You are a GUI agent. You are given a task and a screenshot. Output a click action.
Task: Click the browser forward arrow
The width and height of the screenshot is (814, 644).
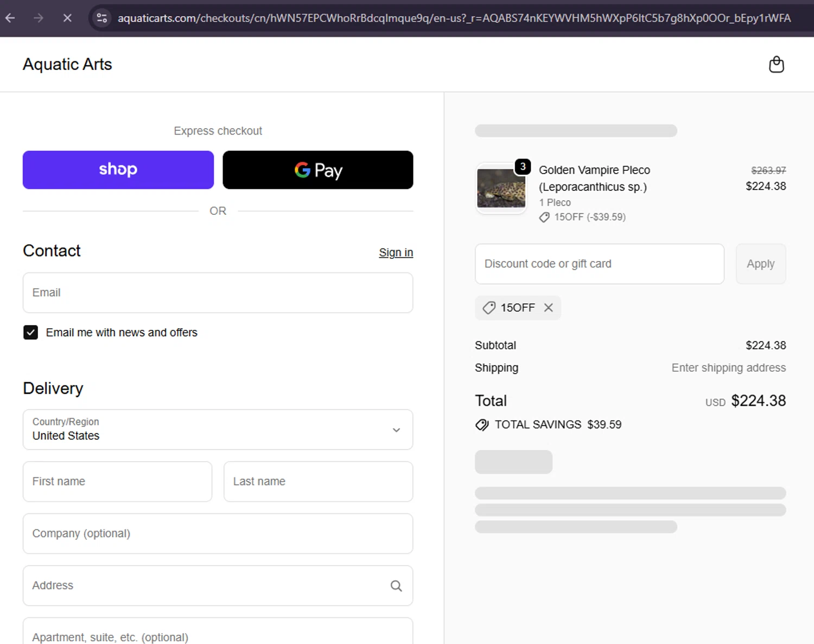(39, 18)
